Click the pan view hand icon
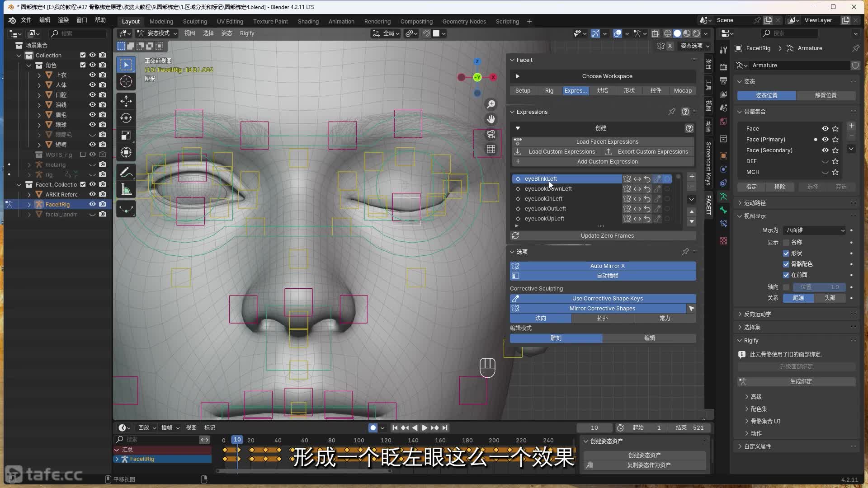Viewport: 868px width, 488px height. click(x=491, y=119)
